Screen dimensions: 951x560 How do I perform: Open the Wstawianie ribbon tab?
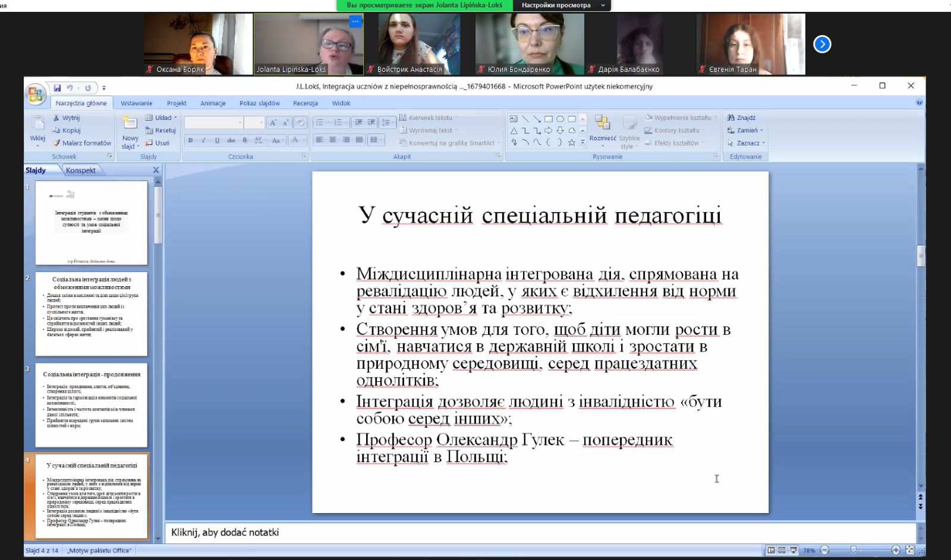point(136,103)
